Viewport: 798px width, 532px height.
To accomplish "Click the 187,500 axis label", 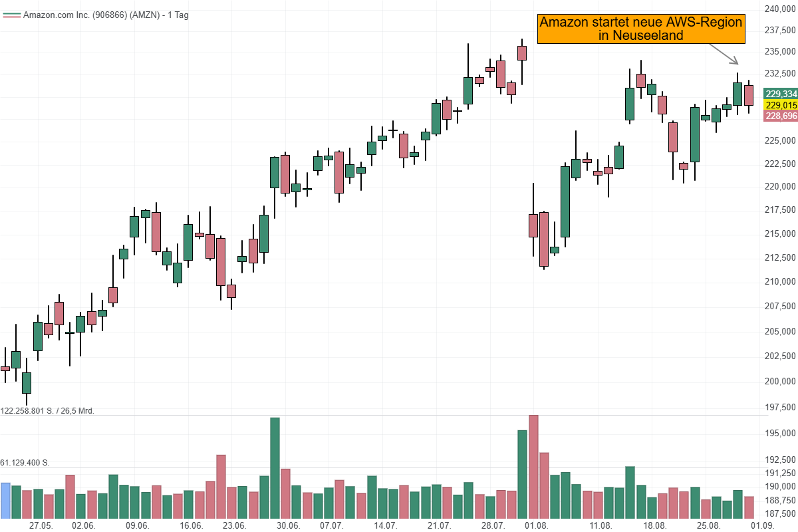I will click(781, 514).
